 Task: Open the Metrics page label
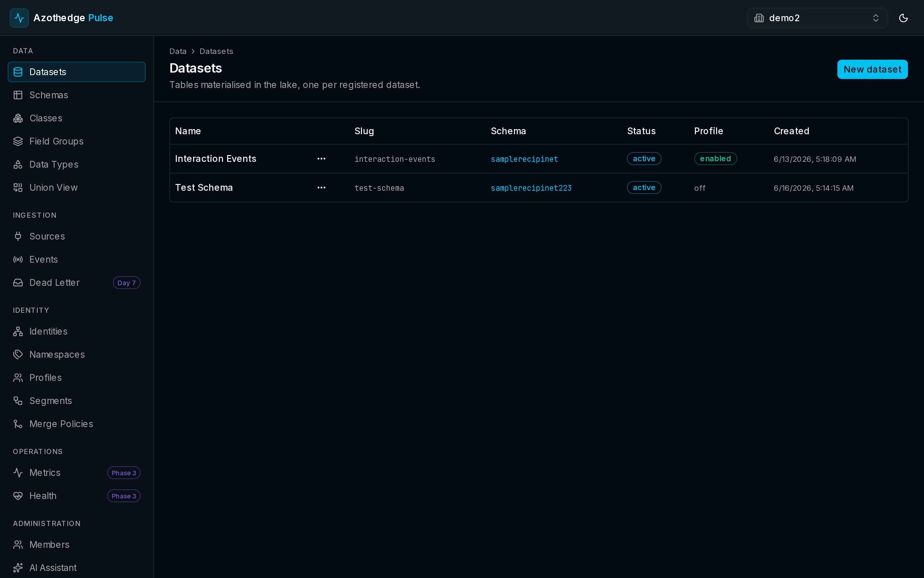pyautogui.click(x=45, y=472)
